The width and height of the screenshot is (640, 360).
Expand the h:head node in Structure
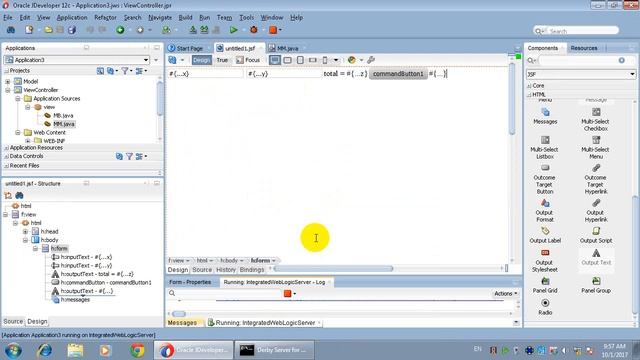[25, 231]
